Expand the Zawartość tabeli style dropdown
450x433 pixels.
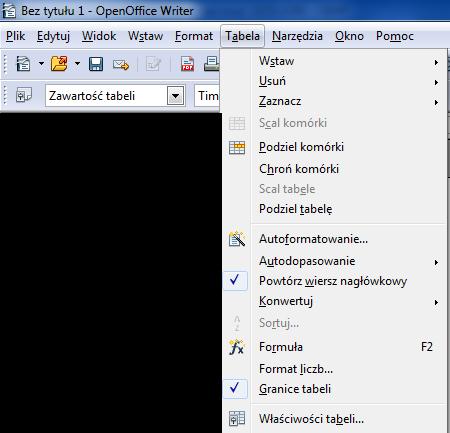(175, 96)
